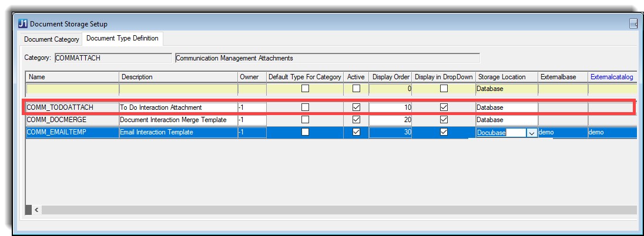
Task: Select the COMM_EMAILTEMP name cell
Action: point(73,132)
